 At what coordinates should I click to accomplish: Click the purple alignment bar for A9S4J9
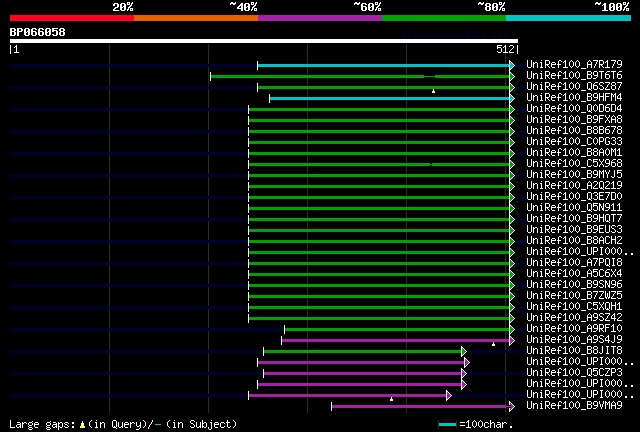coord(396,341)
